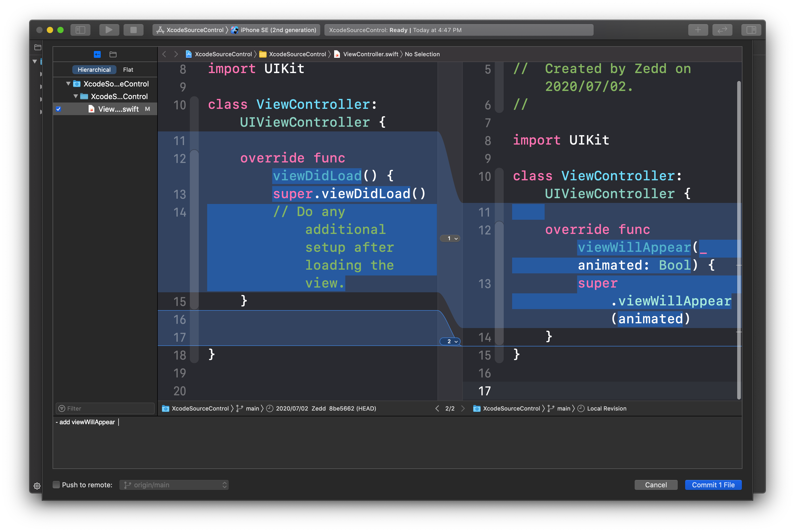
Task: Run the project with the play button
Action: [x=109, y=30]
